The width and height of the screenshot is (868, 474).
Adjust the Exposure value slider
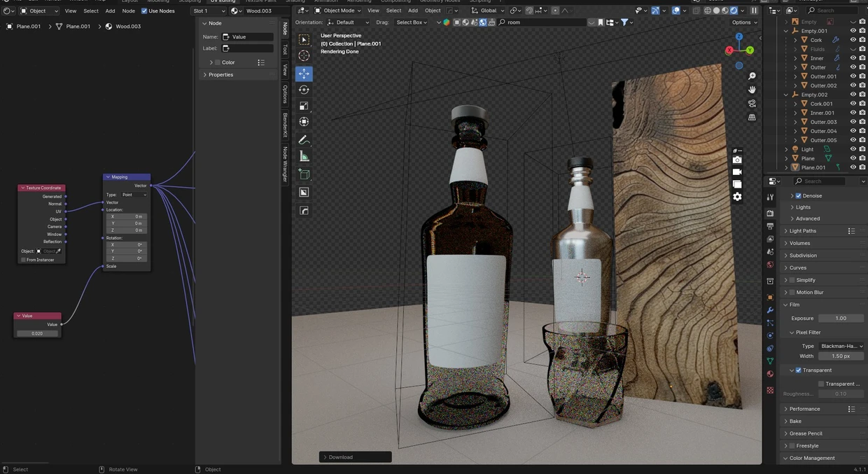(x=841, y=318)
